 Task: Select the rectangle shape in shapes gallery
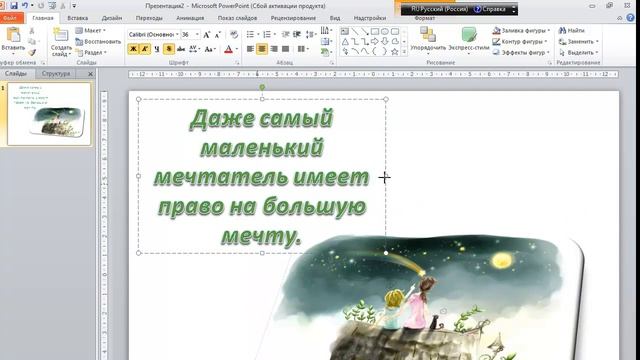tap(375, 31)
